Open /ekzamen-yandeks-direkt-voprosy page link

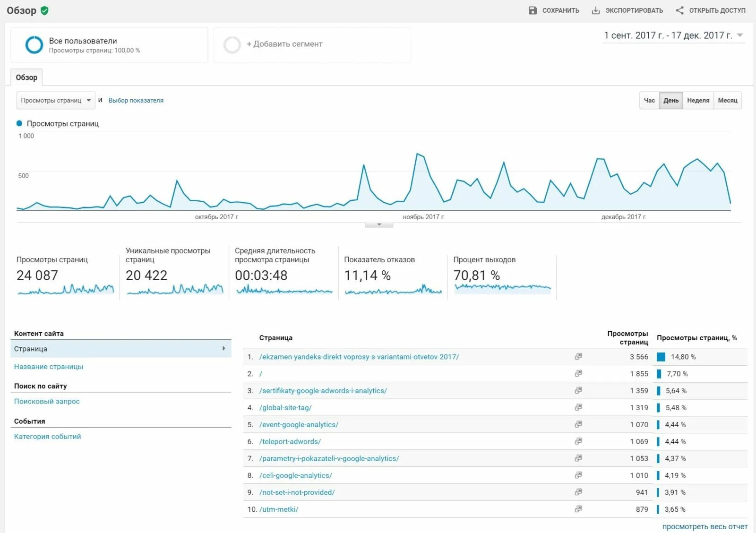tap(359, 357)
